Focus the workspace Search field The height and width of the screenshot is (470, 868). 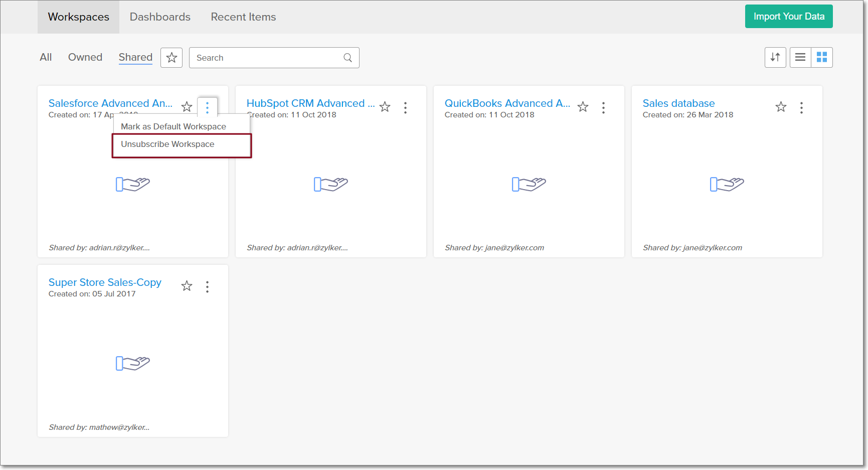[274, 58]
